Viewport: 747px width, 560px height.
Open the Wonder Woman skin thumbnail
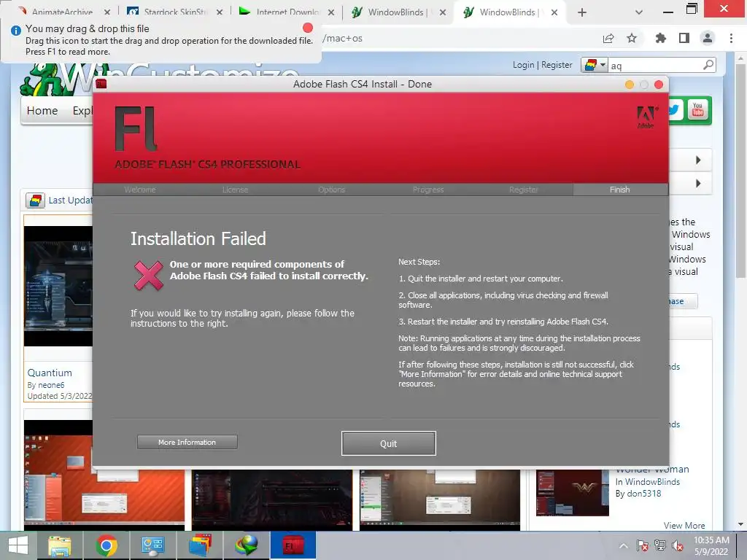pyautogui.click(x=572, y=493)
